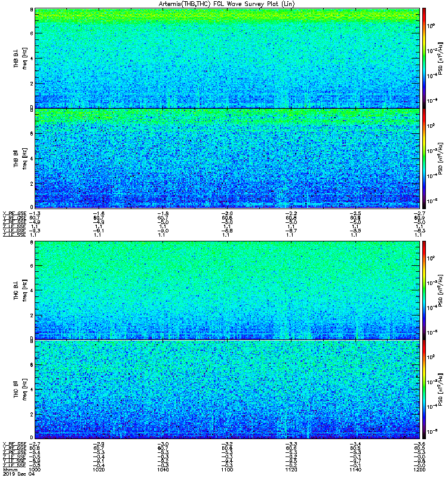Click the X_RE_GSE value -1.3

pos(35,213)
